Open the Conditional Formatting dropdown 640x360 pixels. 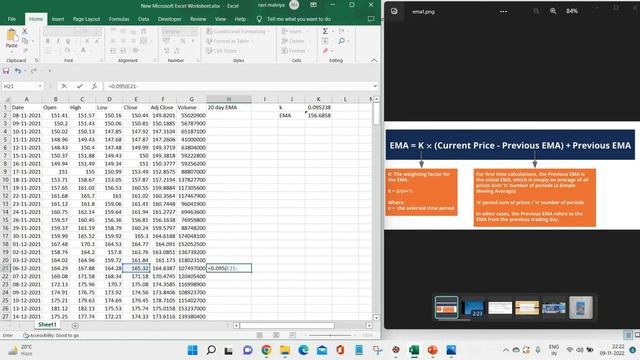pyautogui.click(x=237, y=31)
